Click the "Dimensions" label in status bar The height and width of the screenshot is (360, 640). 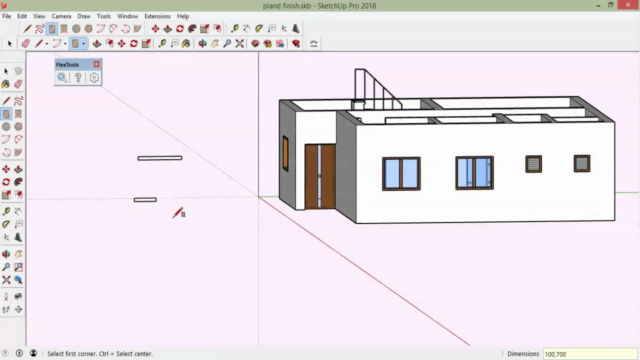(x=523, y=354)
